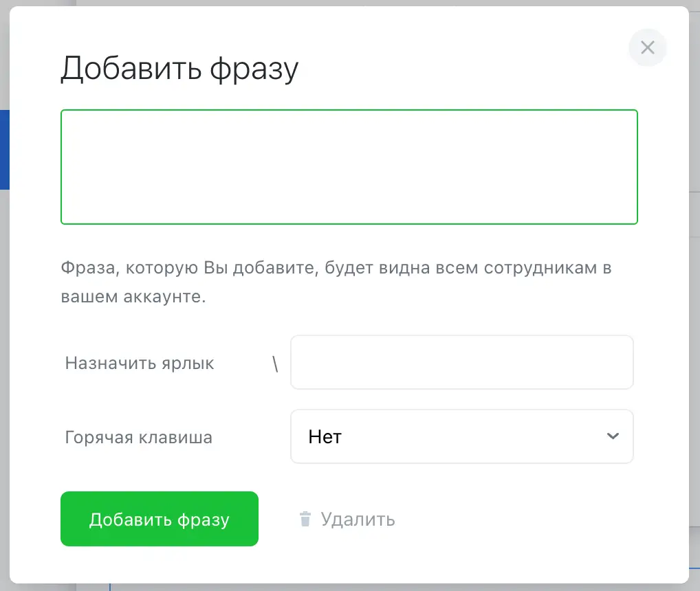
Task: Open the Горячая клавиша dropdown
Action: pos(461,436)
